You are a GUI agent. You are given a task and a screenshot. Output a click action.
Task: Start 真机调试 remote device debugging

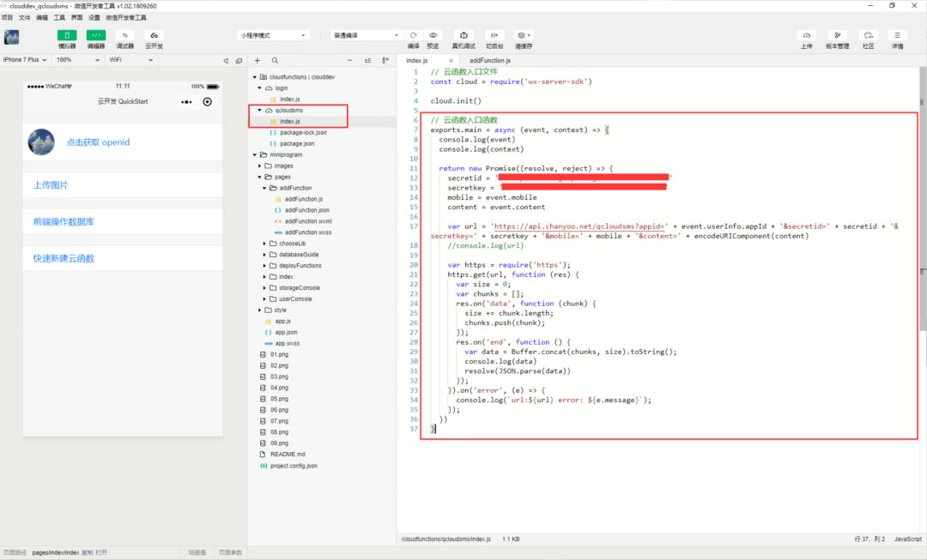click(463, 35)
